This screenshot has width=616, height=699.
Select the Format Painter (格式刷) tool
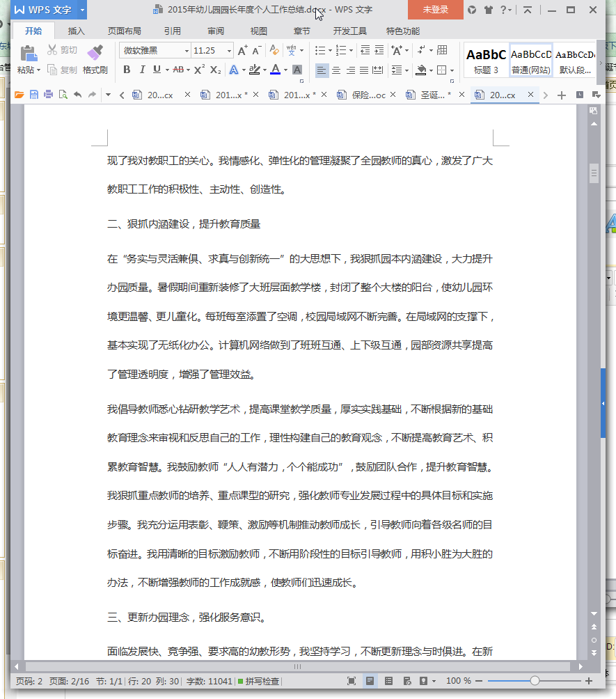click(95, 59)
